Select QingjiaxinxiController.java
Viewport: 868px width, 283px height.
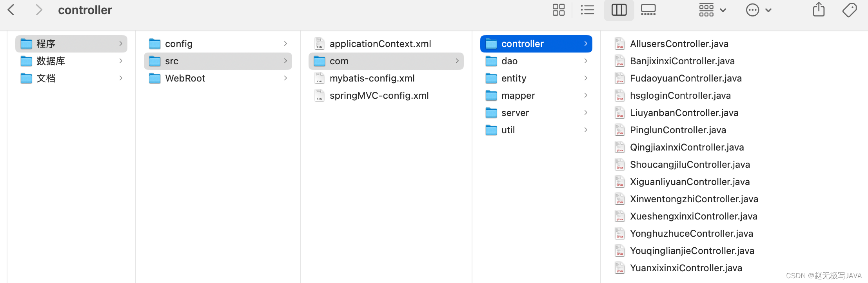(687, 147)
